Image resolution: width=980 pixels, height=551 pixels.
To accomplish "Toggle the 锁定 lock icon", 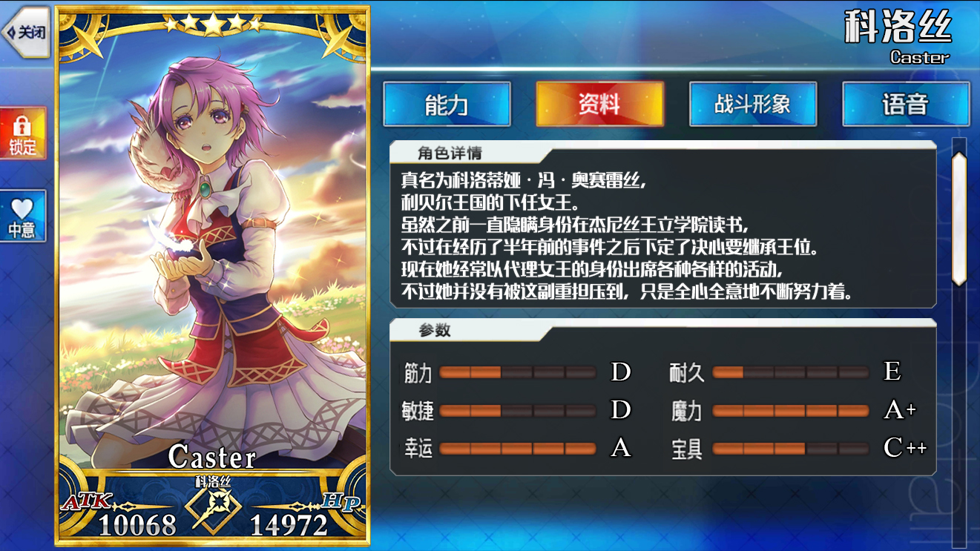I will pos(23,133).
